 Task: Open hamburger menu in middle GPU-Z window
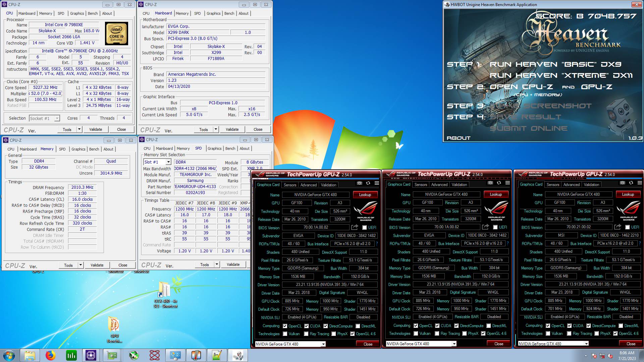pyautogui.click(x=507, y=183)
